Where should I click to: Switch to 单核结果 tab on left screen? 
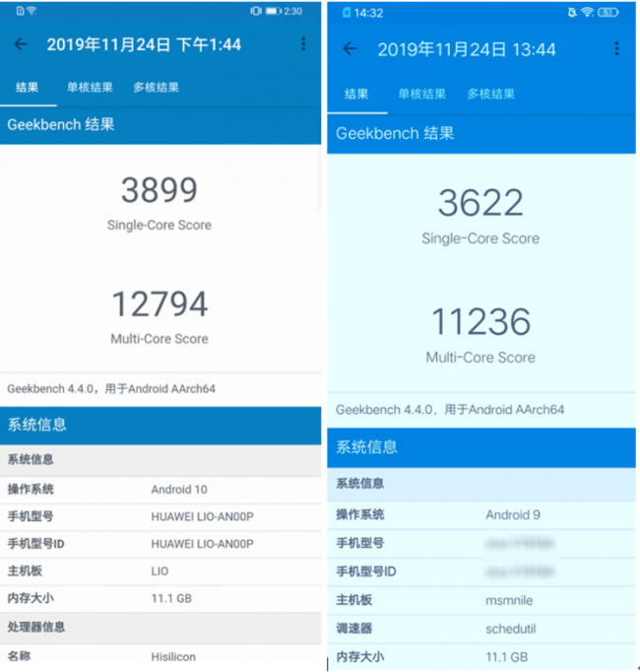click(x=90, y=88)
